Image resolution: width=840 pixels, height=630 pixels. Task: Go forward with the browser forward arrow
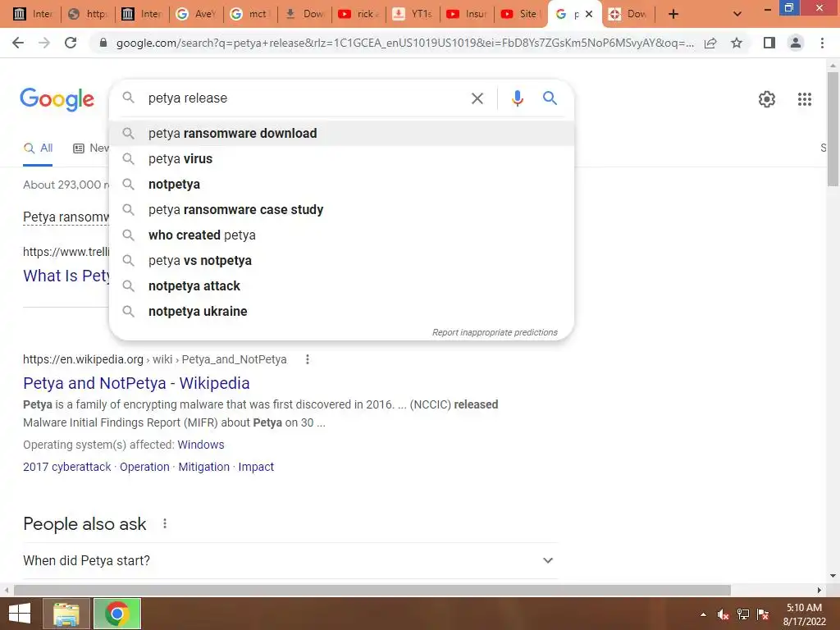(44, 43)
